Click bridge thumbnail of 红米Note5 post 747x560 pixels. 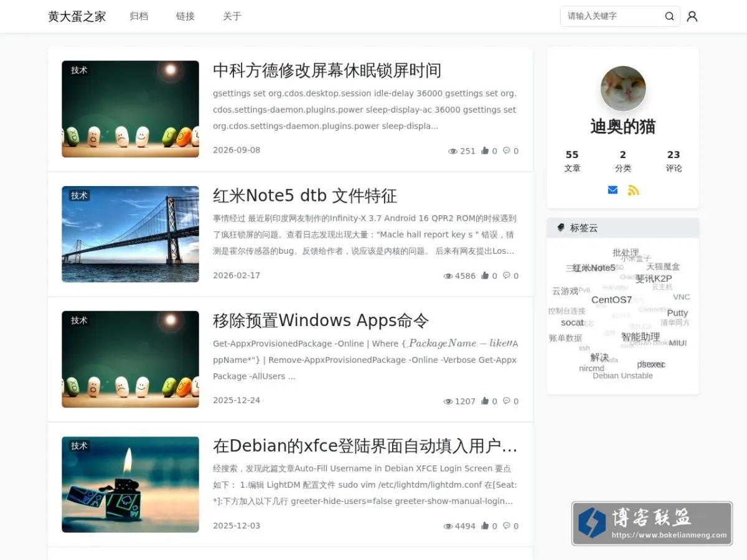coord(130,234)
